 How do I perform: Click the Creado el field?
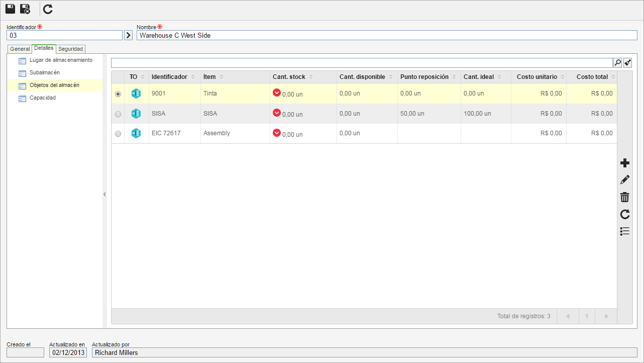(x=25, y=352)
